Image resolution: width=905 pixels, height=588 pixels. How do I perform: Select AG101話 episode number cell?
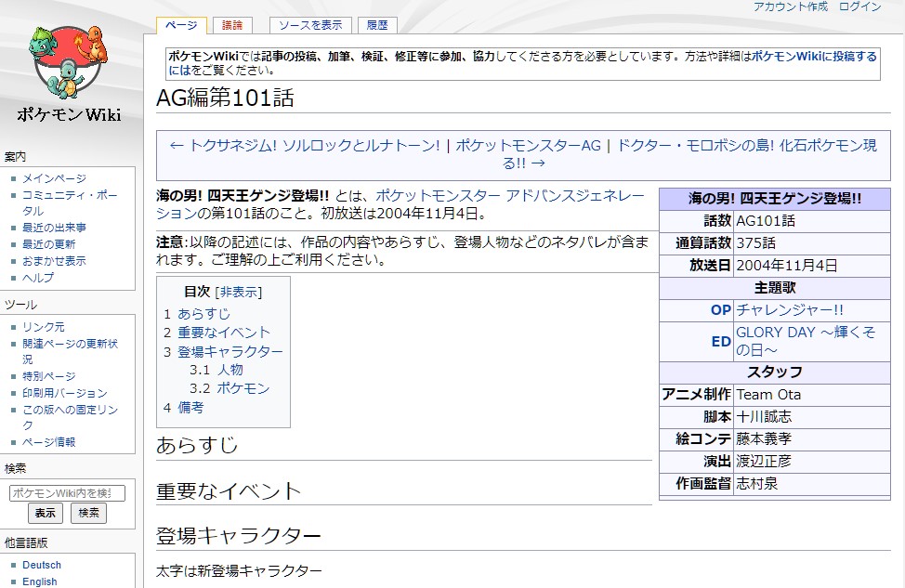coord(811,220)
